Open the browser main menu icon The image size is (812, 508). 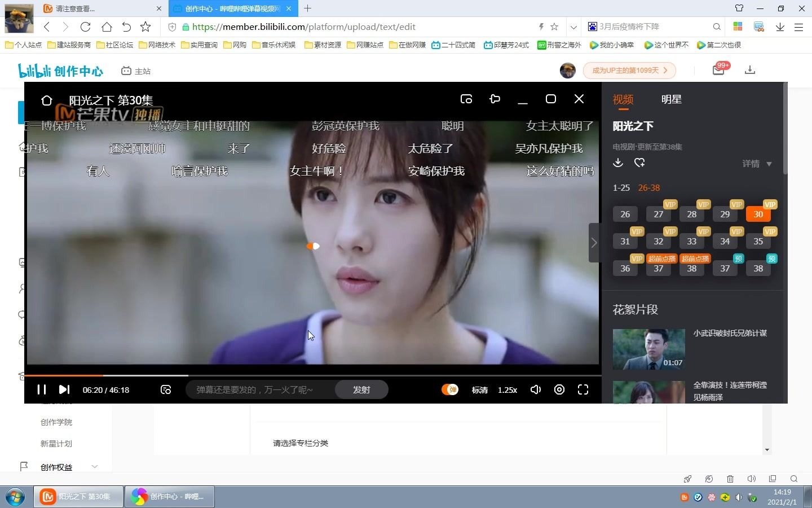tap(799, 27)
